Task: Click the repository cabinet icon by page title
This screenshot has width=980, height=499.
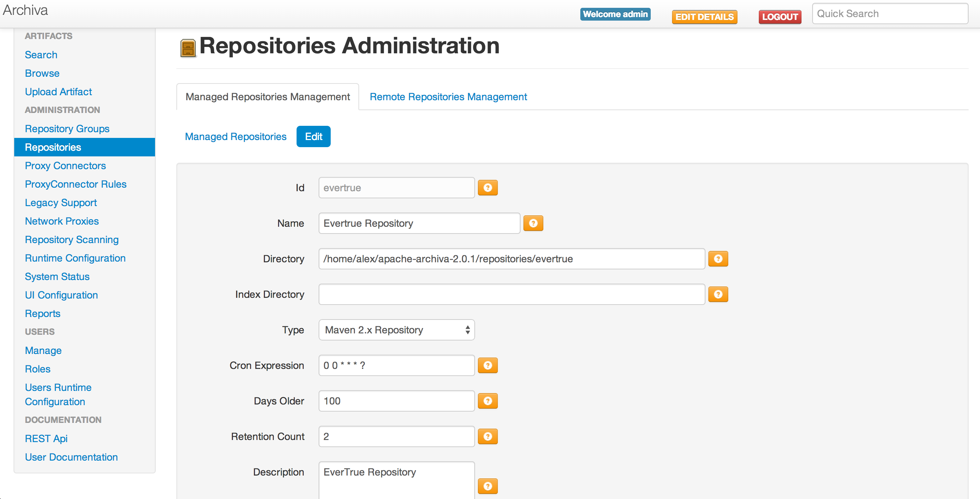Action: click(x=188, y=48)
